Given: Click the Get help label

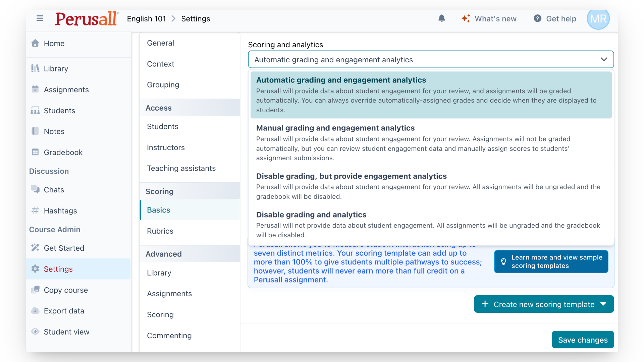Looking at the screenshot, I should click(x=561, y=19).
